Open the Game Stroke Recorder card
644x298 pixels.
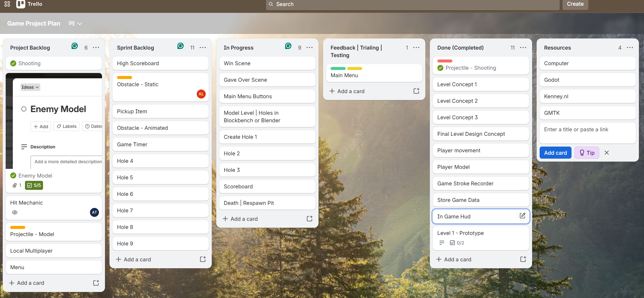coord(481,184)
